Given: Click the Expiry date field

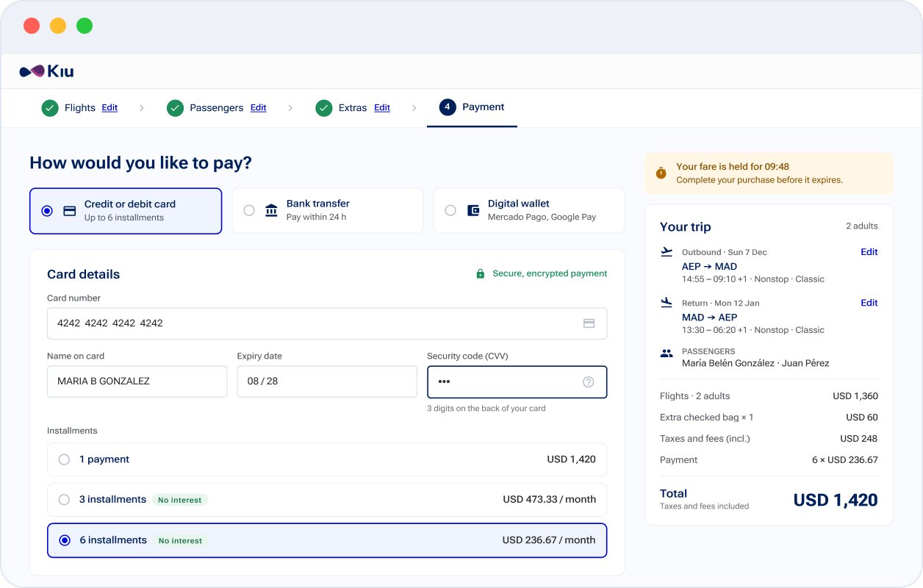Looking at the screenshot, I should (x=327, y=381).
